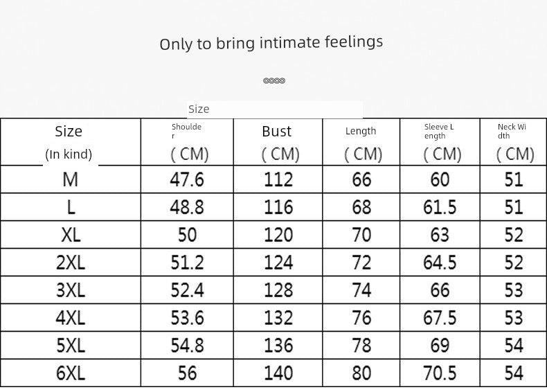Click length value 76 for 4XL

(x=361, y=318)
